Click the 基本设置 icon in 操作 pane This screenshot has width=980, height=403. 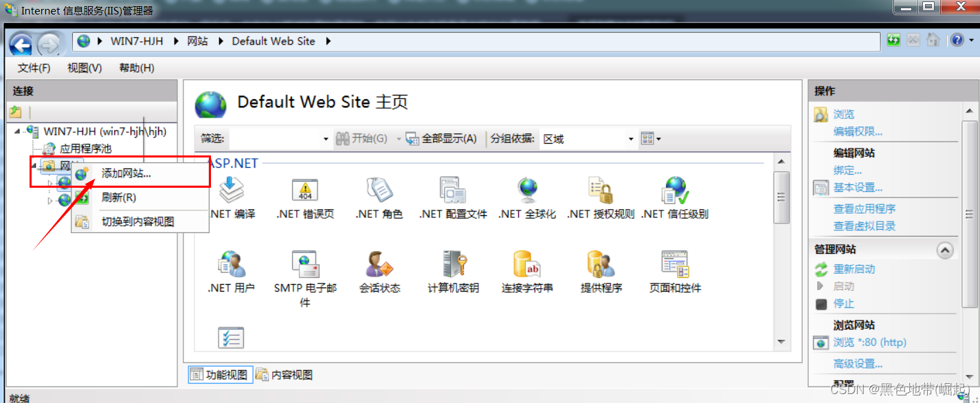821,188
